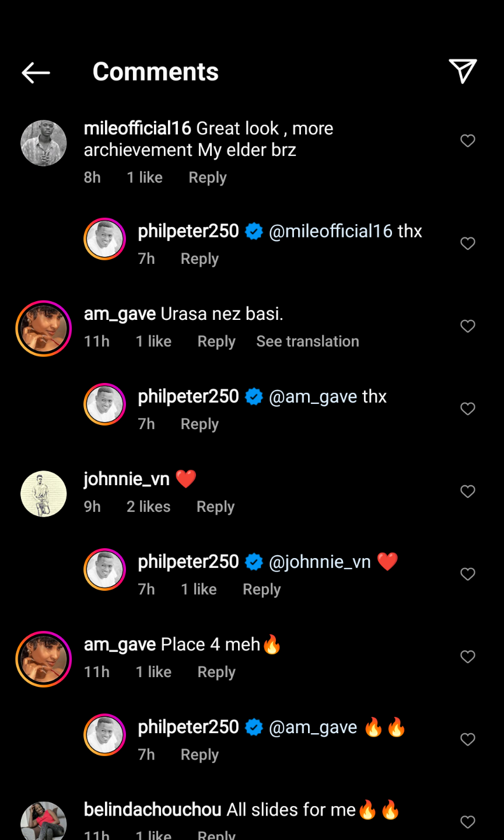Like am_gave's Urasa nez basi comment
Image resolution: width=504 pixels, height=840 pixels.
[x=468, y=326]
